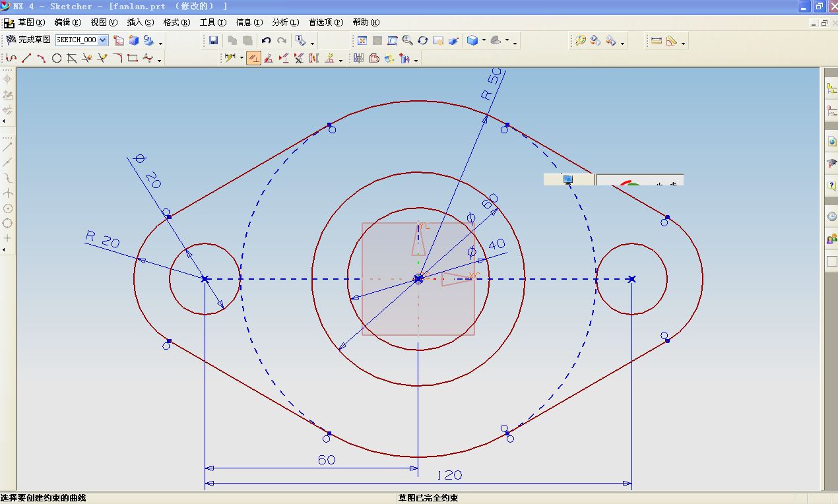Select the Rectangle sketch tool

(x=133, y=58)
